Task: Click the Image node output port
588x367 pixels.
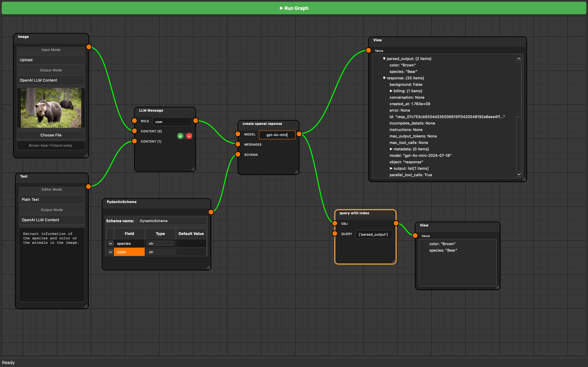Action: point(89,47)
